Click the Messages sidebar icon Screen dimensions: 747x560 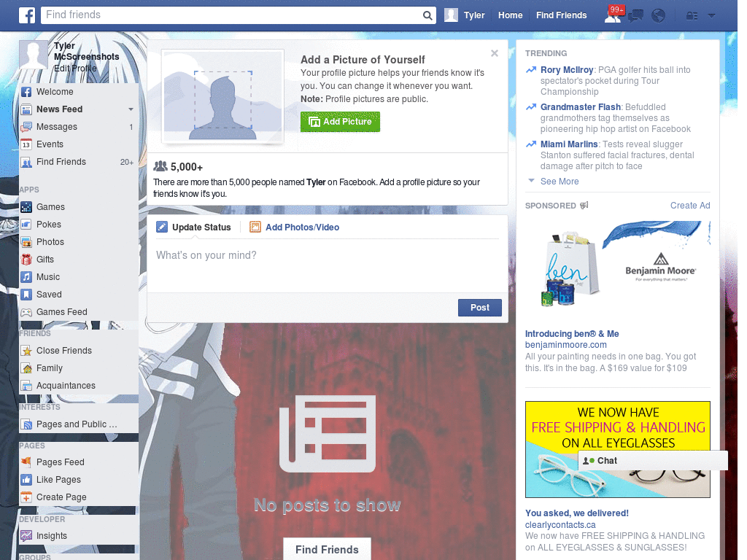pos(27,127)
